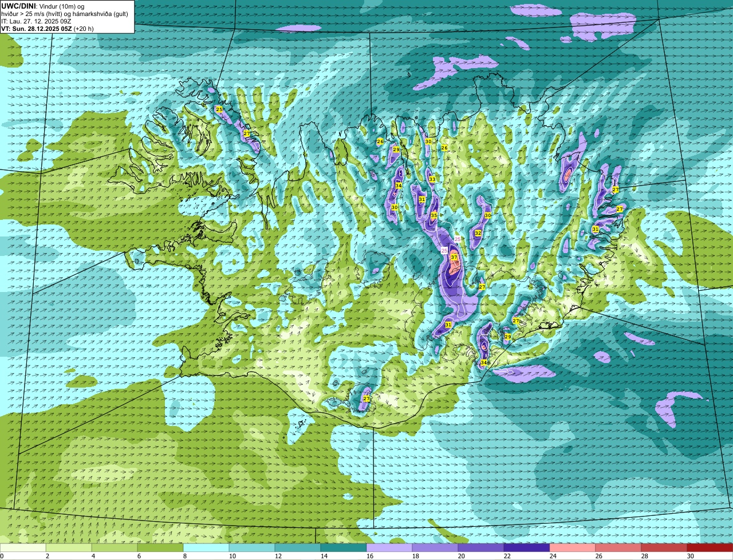Click the 2–4 m/s light yellow-green legend swatch
Screen dimensions: 733x560
[69, 547]
